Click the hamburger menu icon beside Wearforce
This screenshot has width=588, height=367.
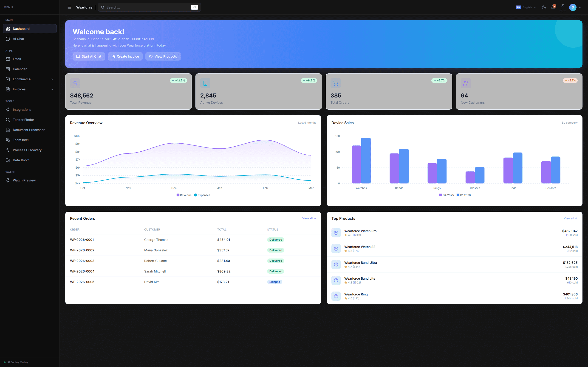click(x=69, y=7)
